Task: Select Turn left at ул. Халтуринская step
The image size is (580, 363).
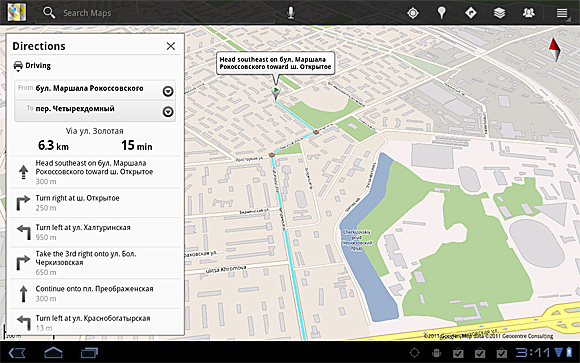Action: click(x=95, y=232)
